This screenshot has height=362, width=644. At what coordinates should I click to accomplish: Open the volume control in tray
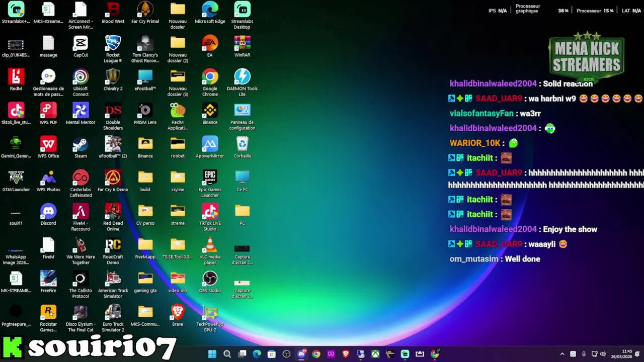pyautogui.click(x=603, y=354)
